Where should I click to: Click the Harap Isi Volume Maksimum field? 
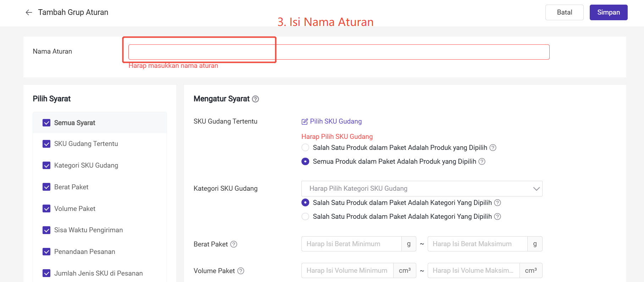coord(473,271)
